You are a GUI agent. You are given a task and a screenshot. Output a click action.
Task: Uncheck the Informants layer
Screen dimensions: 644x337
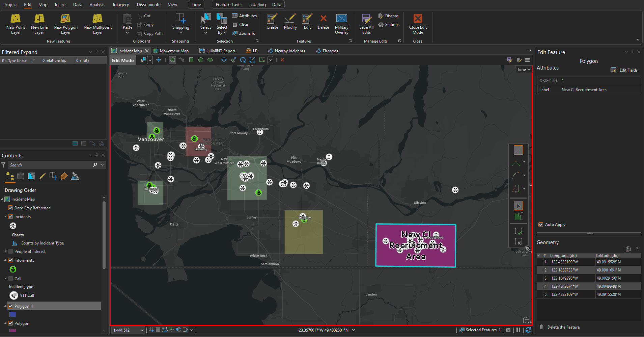10,260
